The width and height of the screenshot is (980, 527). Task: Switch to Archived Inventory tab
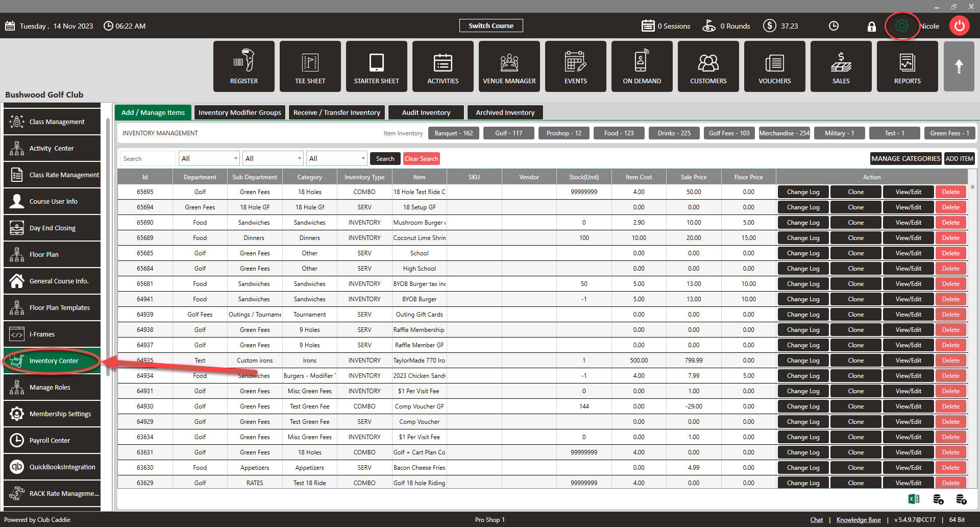coord(505,112)
